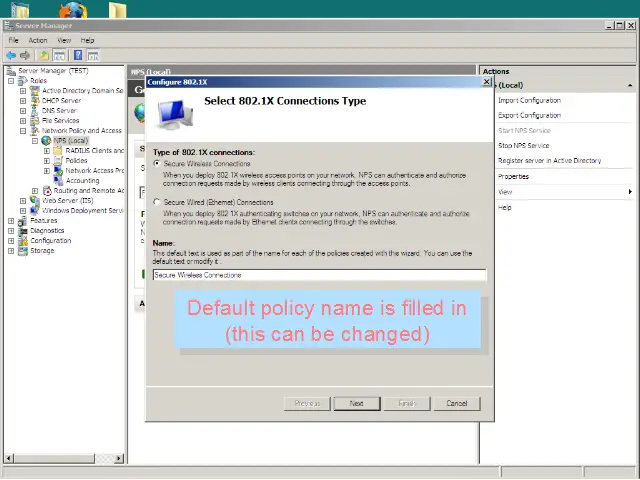Click the NPS (Local) globe icon
The height and width of the screenshot is (480, 640).
pos(47,140)
